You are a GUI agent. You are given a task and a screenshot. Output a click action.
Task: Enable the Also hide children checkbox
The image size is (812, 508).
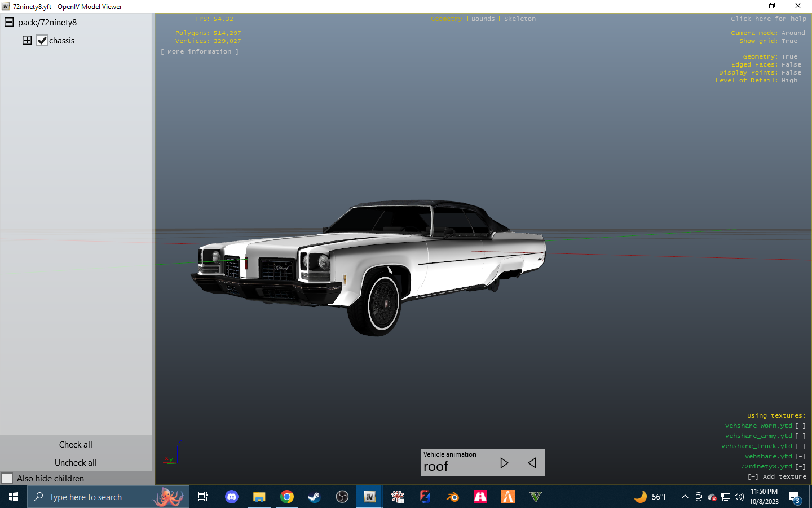click(x=8, y=478)
